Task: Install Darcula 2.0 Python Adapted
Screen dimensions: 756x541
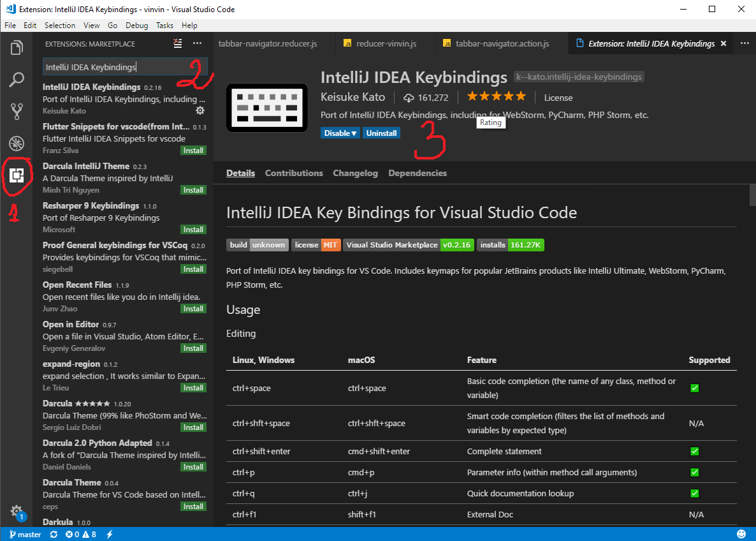Action: 193,467
